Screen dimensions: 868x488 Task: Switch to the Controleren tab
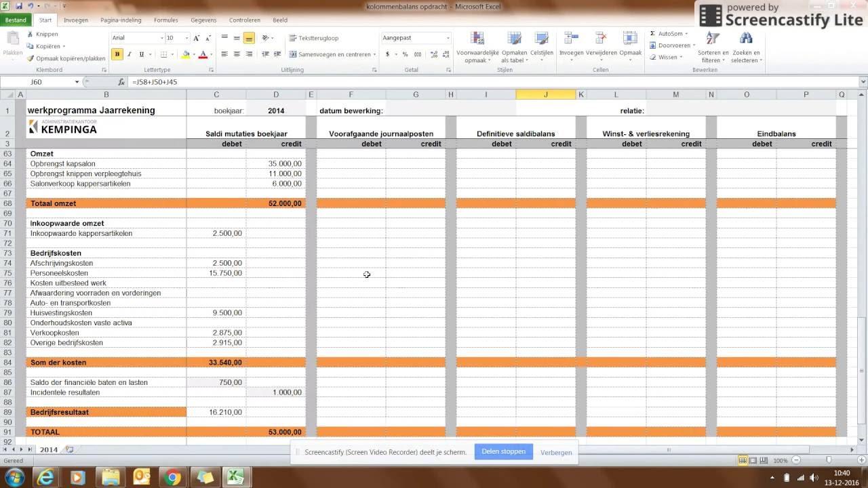[245, 20]
